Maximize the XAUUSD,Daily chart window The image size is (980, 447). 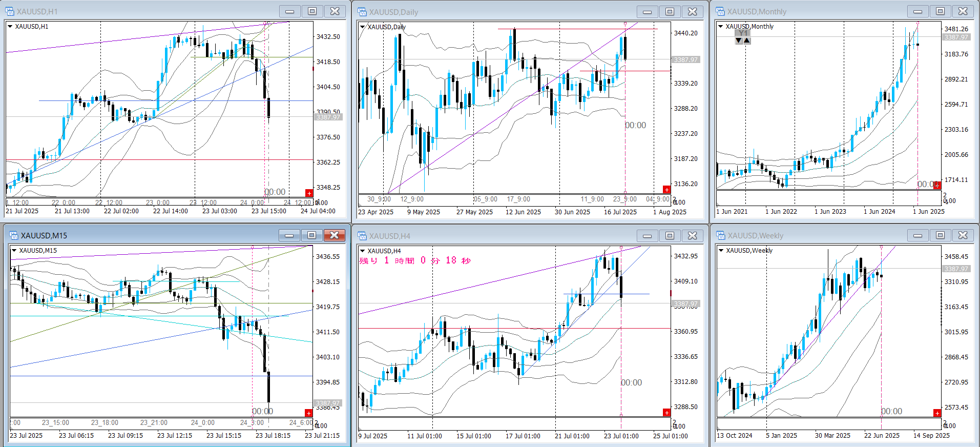(x=670, y=12)
